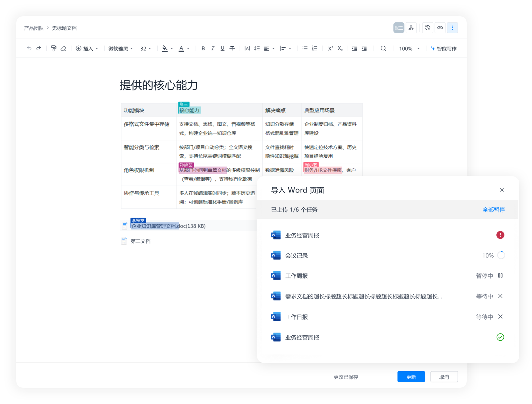Viewport: 532px width, 404px height.
Task: Close the 导入 Word 页面 dialog
Action: pyautogui.click(x=502, y=190)
